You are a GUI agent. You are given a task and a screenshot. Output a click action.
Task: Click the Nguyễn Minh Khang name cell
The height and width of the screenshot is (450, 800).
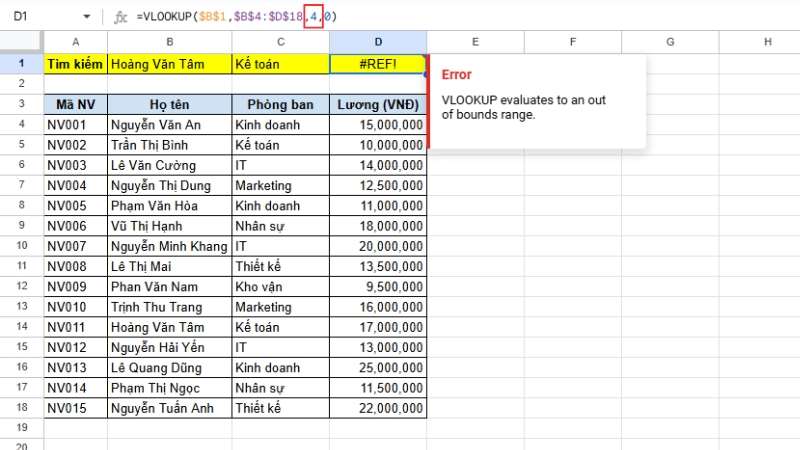point(169,246)
